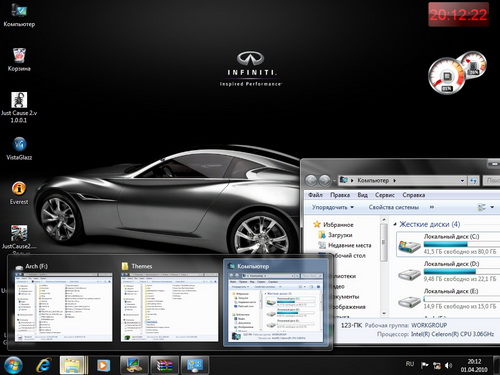Click the Windows Explorer taskbar button

(x=73, y=365)
